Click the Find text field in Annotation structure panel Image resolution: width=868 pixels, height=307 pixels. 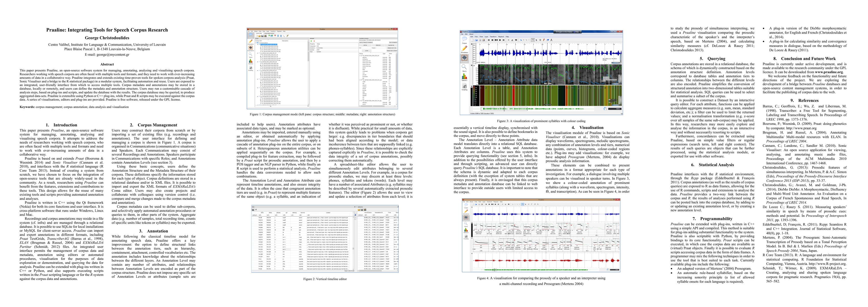(x=367, y=48)
